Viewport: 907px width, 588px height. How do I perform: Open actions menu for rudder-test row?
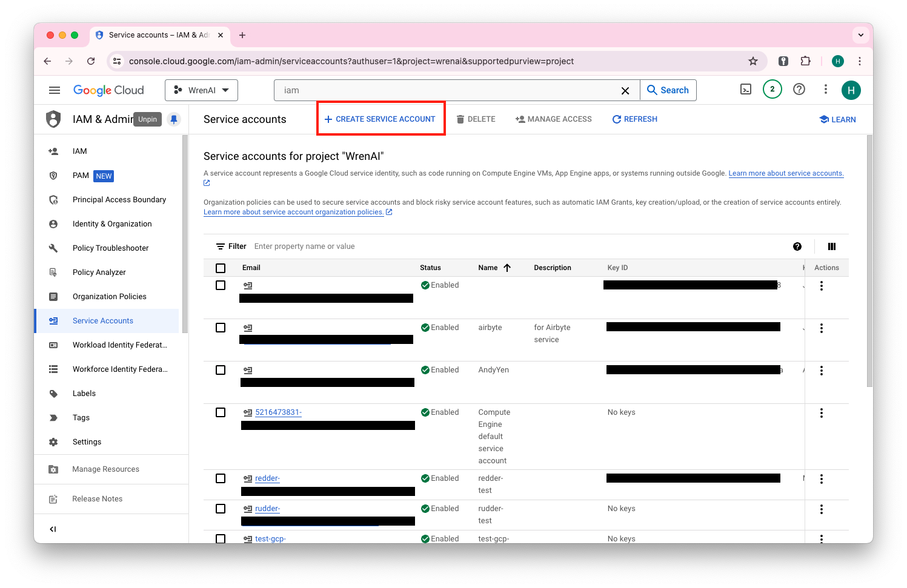[x=822, y=509]
